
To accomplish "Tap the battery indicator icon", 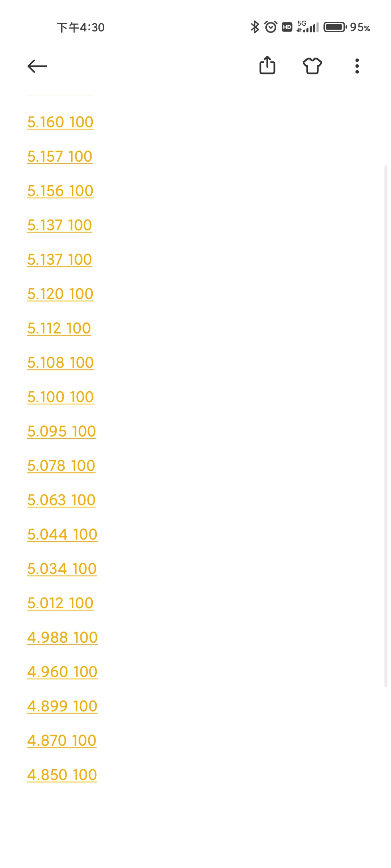I will (x=335, y=27).
